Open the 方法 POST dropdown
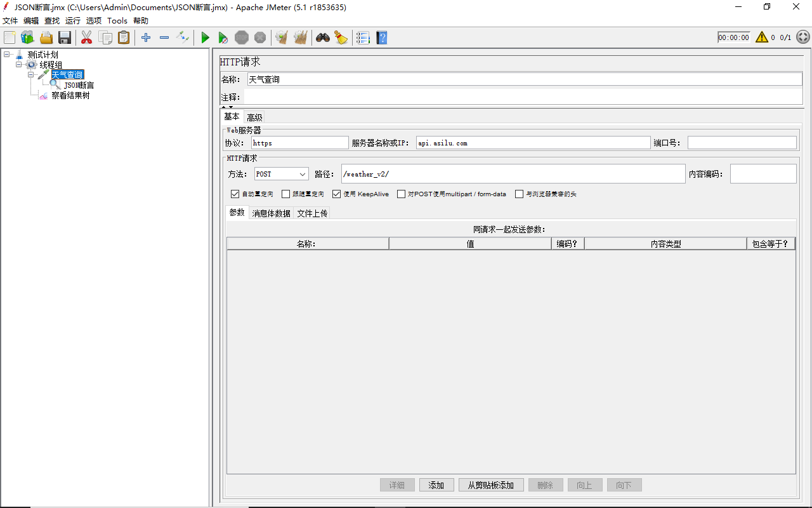The image size is (812, 508). [282, 174]
